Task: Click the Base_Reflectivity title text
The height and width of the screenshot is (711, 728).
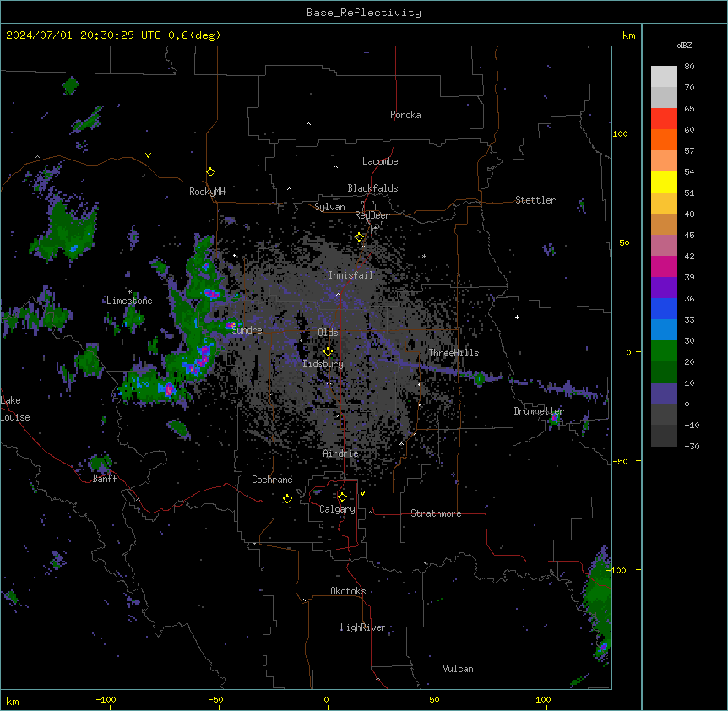Action: [364, 13]
